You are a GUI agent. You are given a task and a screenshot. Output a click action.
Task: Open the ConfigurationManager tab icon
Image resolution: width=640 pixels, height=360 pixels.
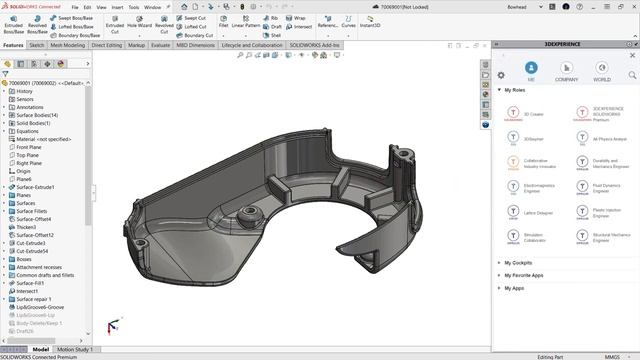[34, 64]
